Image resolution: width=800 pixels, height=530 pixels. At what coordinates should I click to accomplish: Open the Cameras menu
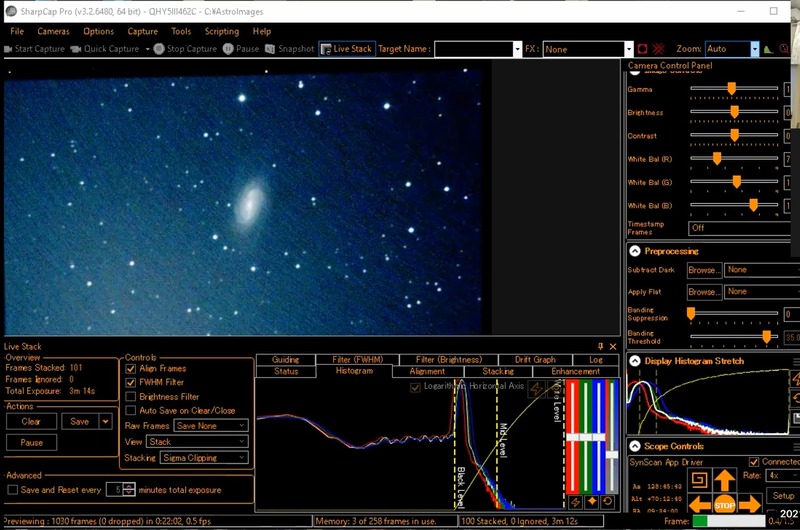point(53,31)
